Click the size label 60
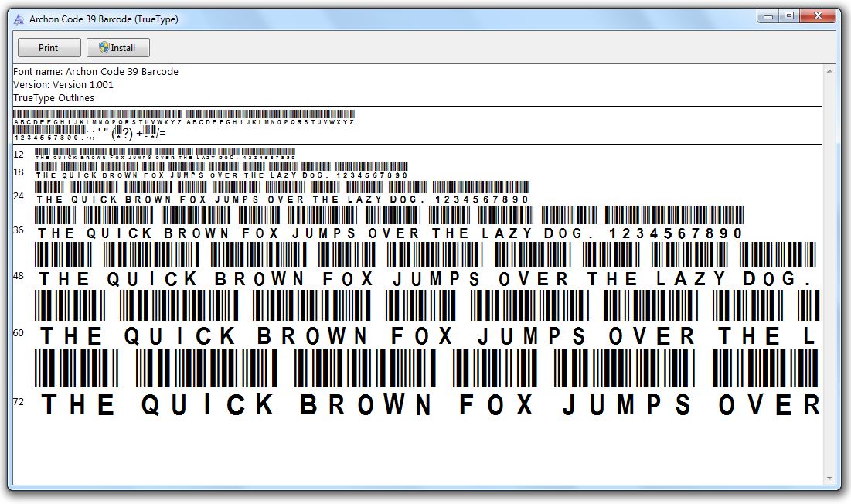The image size is (851, 504). (19, 332)
